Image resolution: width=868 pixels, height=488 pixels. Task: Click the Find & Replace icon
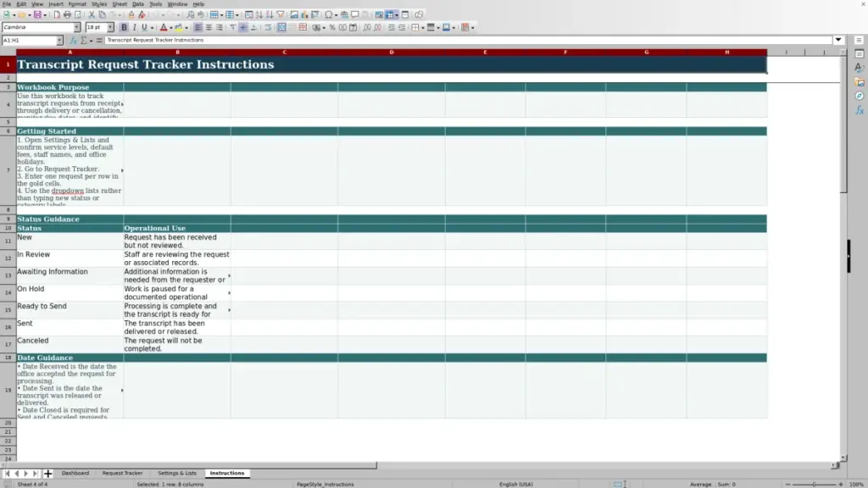pos(191,15)
